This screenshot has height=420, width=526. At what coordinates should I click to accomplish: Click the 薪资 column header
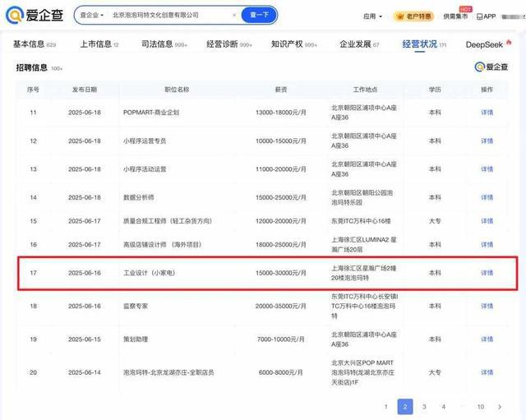[281, 90]
